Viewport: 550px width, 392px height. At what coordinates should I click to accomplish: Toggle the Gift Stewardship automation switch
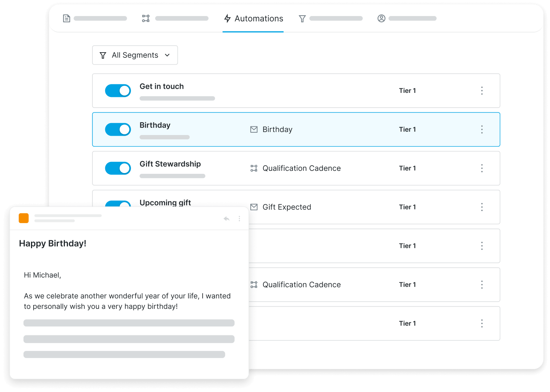(x=118, y=168)
